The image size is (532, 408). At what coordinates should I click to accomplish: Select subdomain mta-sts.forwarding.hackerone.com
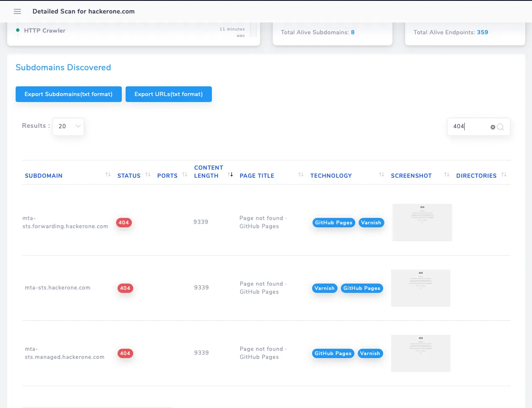65,222
